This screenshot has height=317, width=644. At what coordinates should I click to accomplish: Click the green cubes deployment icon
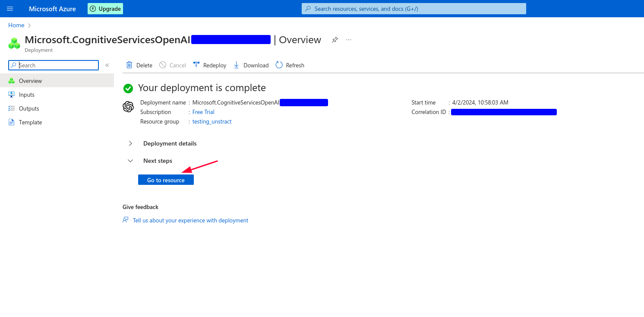pos(14,43)
